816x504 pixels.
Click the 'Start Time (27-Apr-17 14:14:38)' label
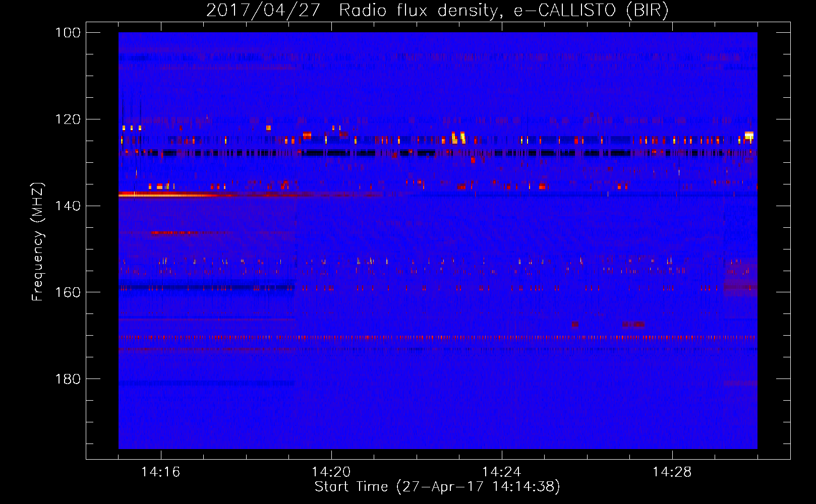tap(437, 487)
